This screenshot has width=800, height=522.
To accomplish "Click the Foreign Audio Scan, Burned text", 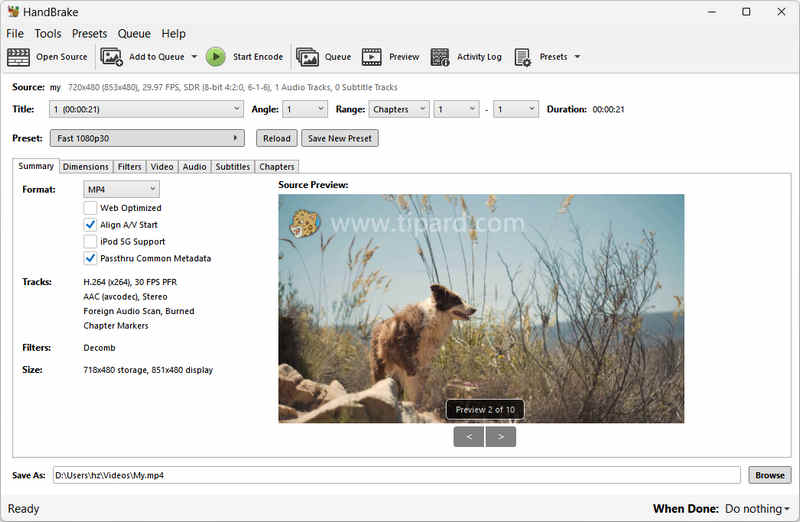I will point(139,311).
